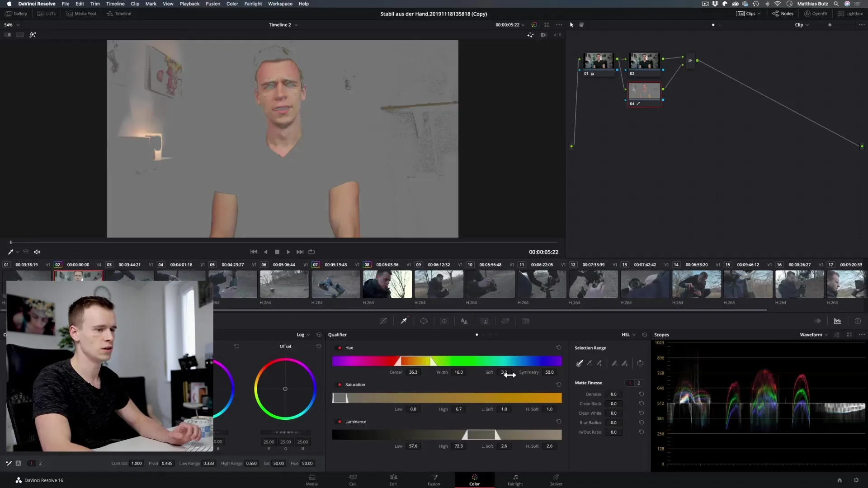
Task: Disable the Hue qualifier toggle
Action: pos(340,348)
